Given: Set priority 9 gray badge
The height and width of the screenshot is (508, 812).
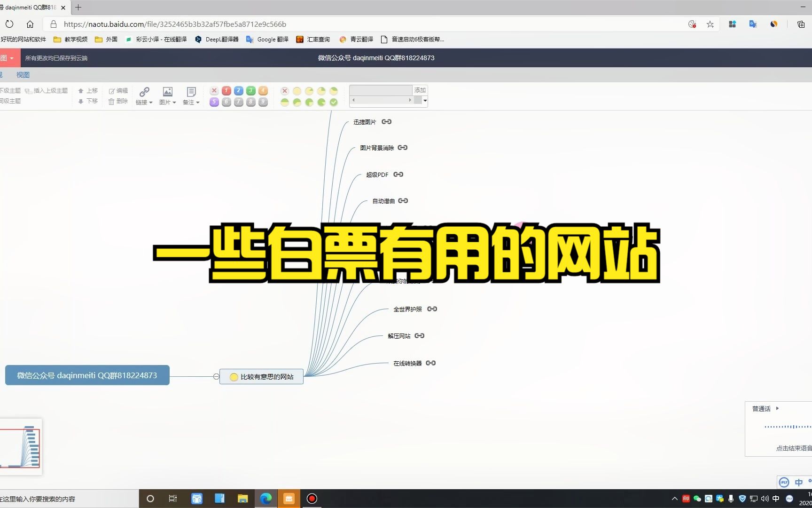Looking at the screenshot, I should coord(263,102).
